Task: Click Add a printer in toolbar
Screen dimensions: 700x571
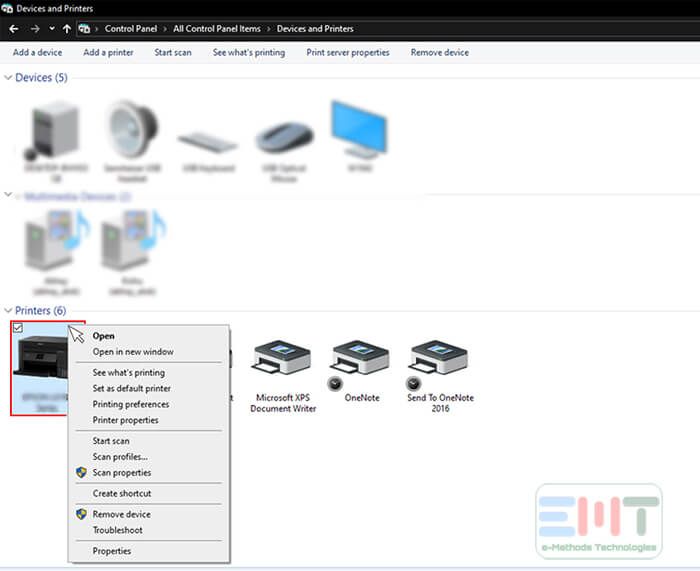Action: (108, 52)
